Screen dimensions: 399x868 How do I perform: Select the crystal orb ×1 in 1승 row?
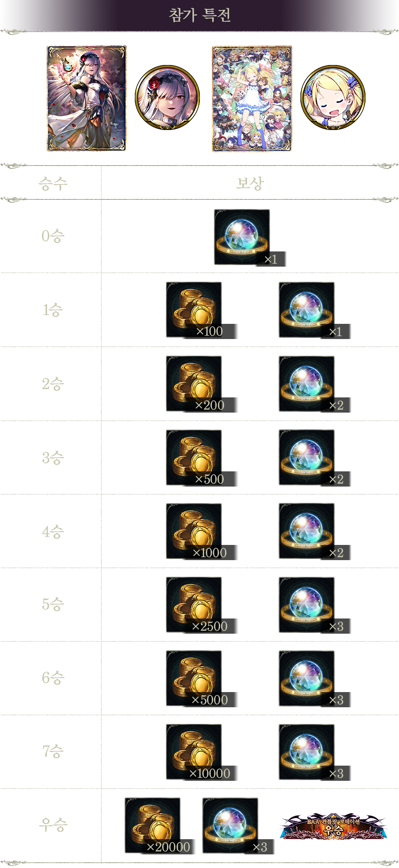pyautogui.click(x=314, y=310)
